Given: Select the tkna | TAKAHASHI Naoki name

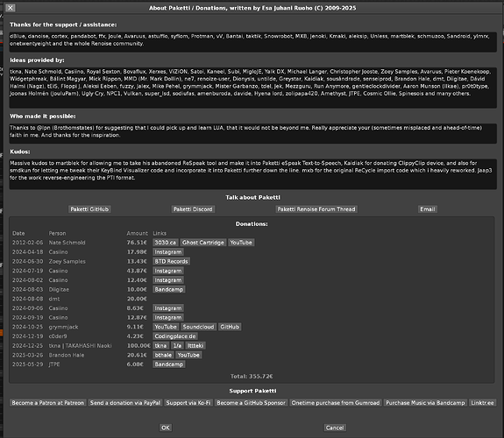Looking at the screenshot, I should pos(80,345).
